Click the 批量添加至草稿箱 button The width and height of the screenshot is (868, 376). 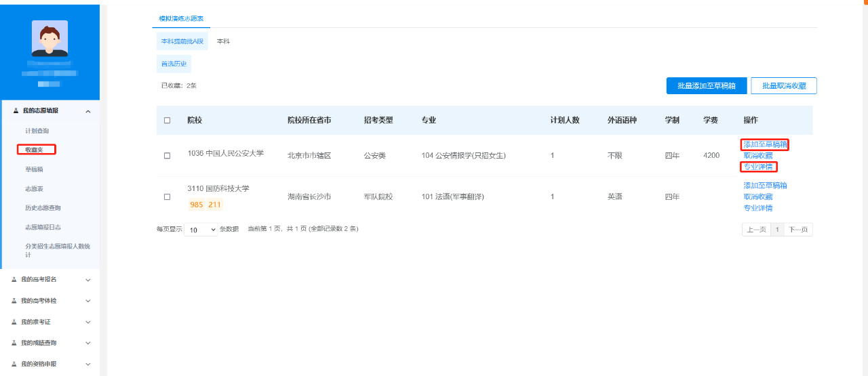click(706, 86)
